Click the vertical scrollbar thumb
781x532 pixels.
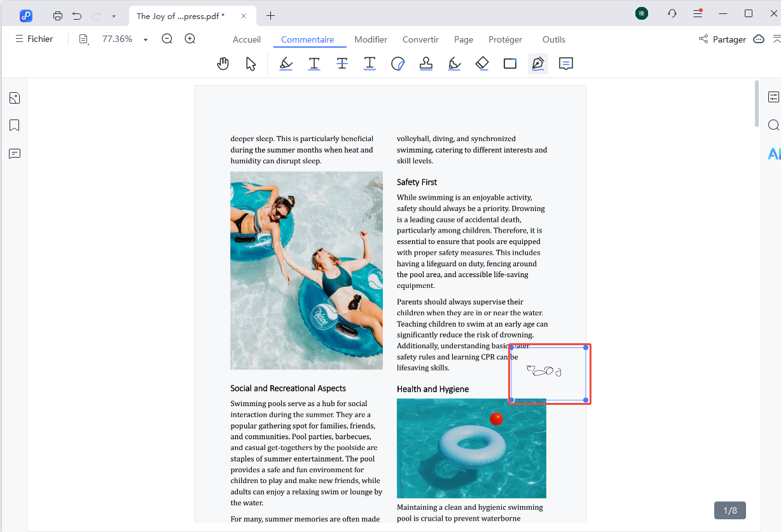(x=756, y=103)
